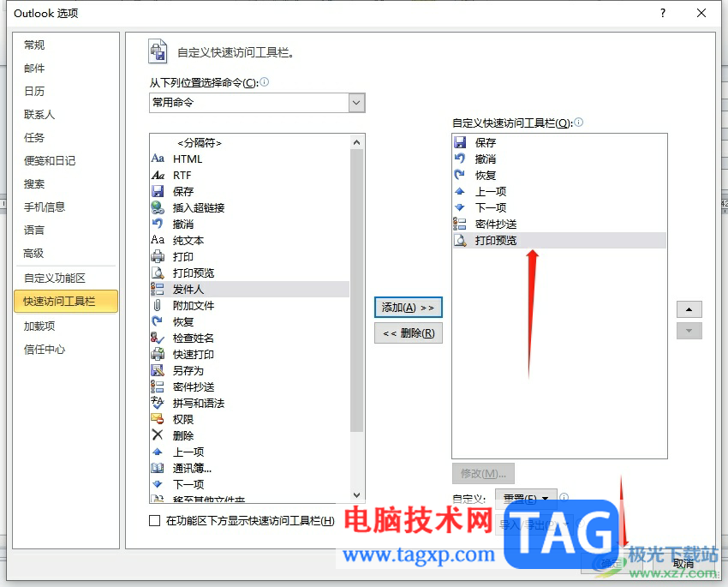Image resolution: width=728 pixels, height=587 pixels.
Task: Open the 语言 Language options page
Action: [34, 230]
